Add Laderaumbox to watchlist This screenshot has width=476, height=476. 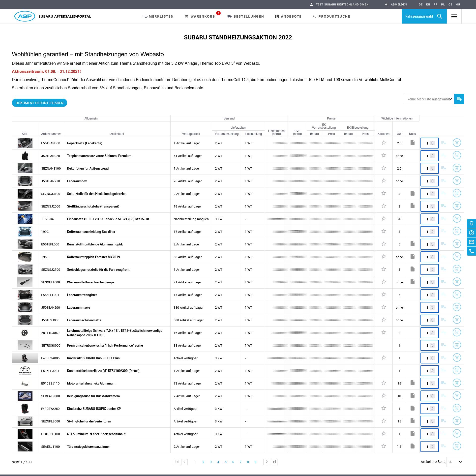[x=444, y=181]
